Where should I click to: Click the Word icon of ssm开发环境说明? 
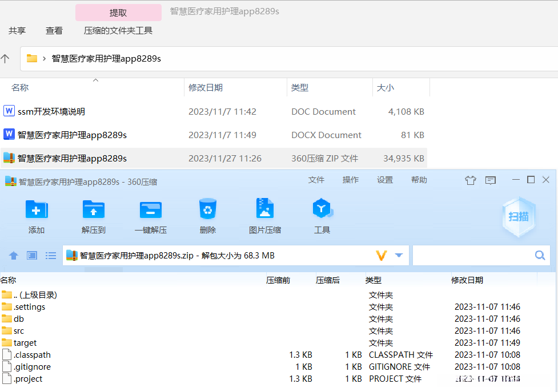tap(9, 111)
